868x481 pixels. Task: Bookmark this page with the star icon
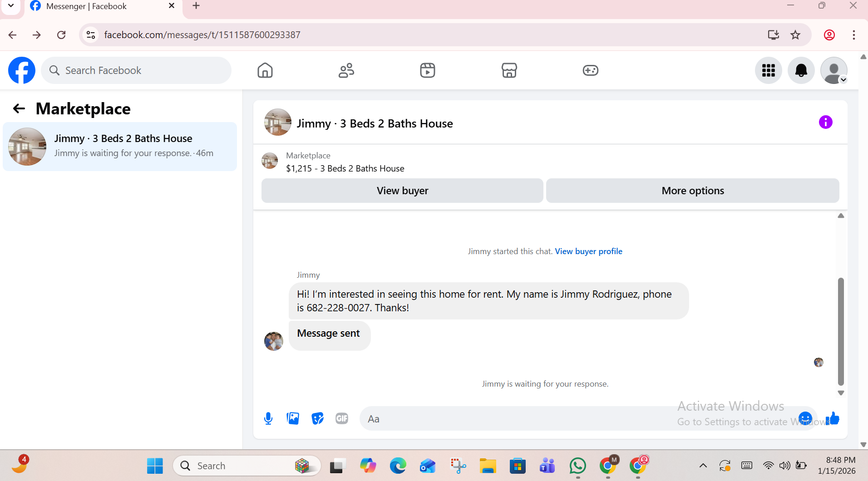pos(795,35)
